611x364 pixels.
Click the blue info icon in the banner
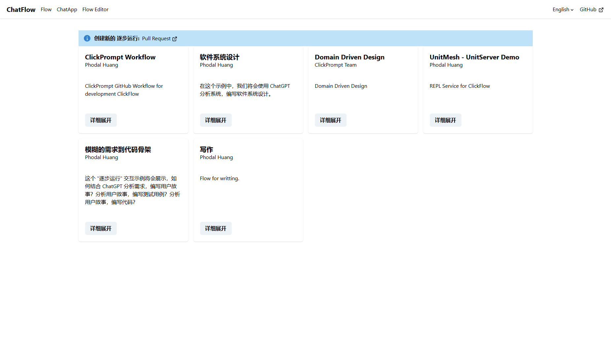87,38
